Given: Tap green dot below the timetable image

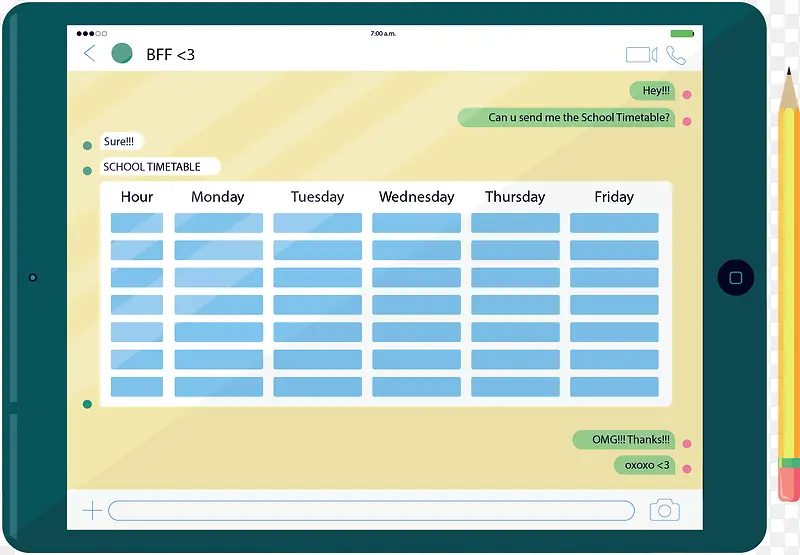Looking at the screenshot, I should tap(87, 404).
